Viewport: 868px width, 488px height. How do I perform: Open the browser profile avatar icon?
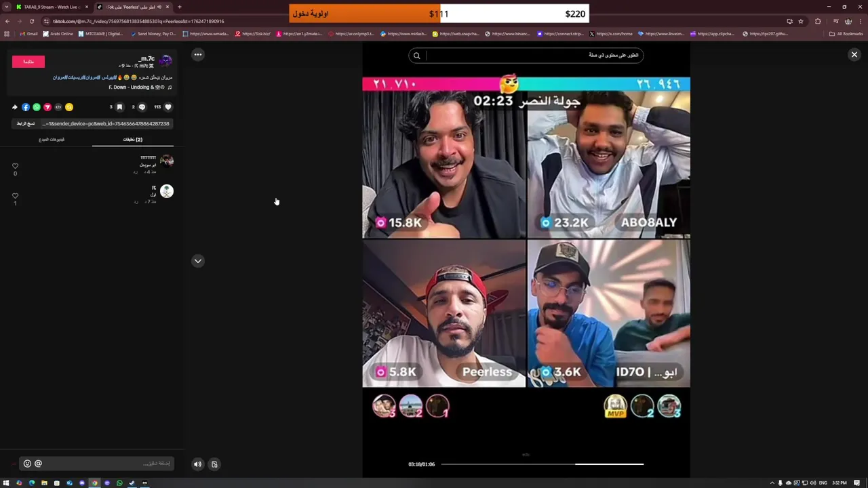click(x=848, y=21)
